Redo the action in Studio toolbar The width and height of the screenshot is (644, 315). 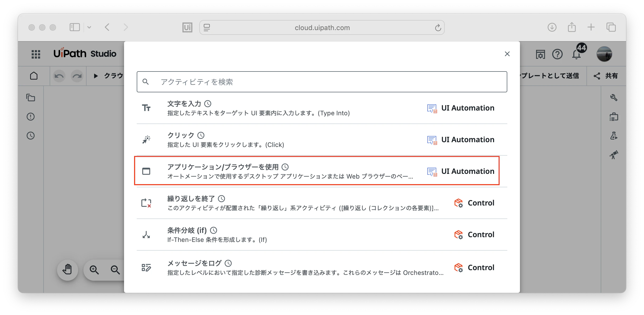[77, 76]
